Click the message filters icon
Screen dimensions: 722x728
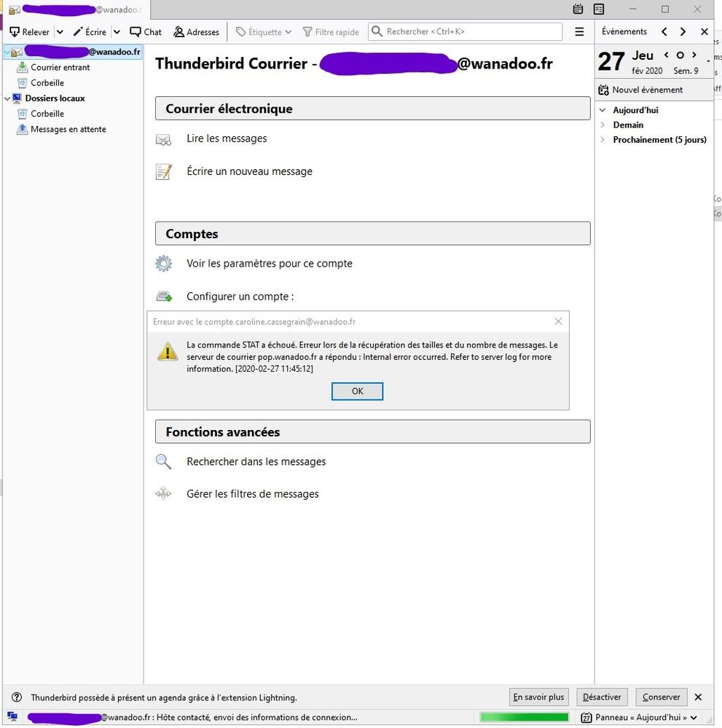point(163,493)
